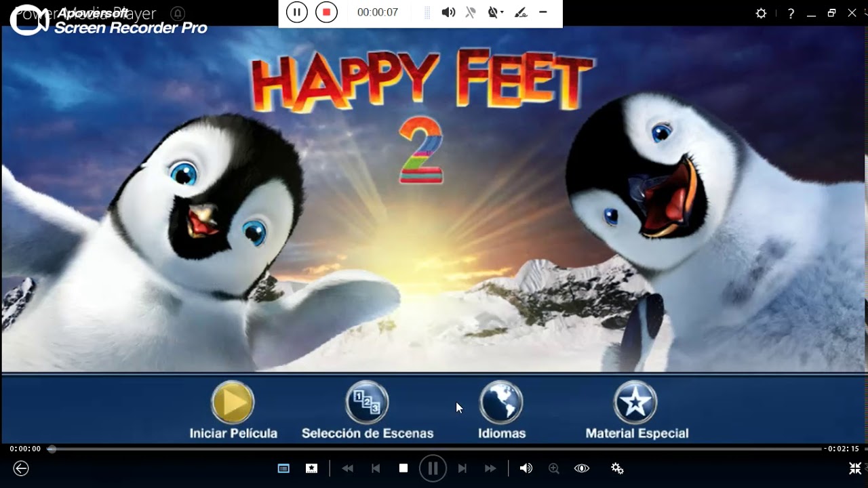Viewport: 868px width, 488px height.
Task: Start the movie with Iniciar Película button
Action: tap(233, 403)
